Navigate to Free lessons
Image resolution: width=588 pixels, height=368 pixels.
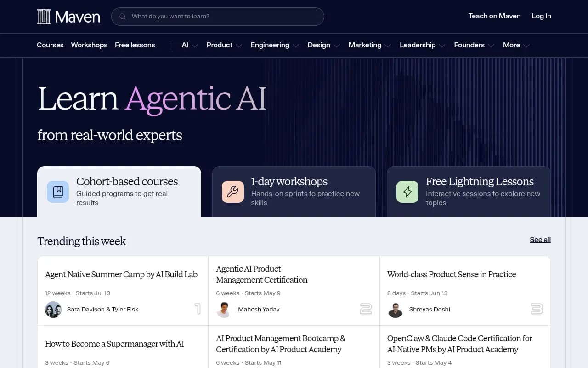(135, 45)
